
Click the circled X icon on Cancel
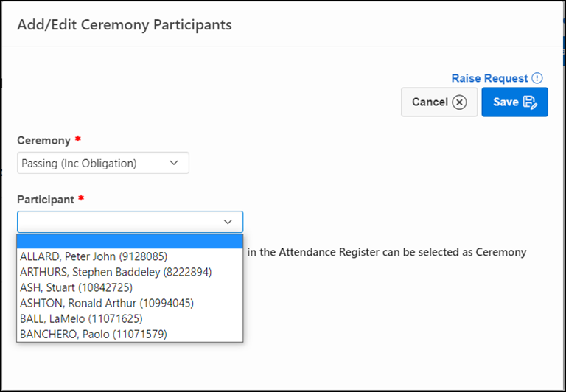[460, 102]
